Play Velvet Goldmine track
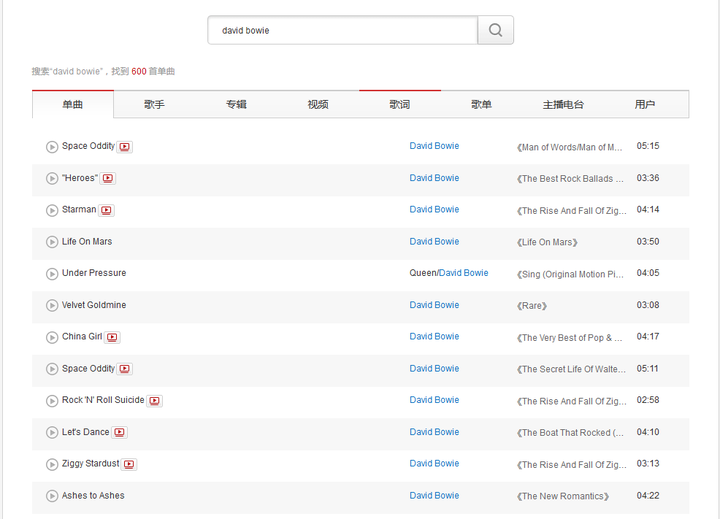Viewport: 720px width, 519px height. pyautogui.click(x=52, y=305)
